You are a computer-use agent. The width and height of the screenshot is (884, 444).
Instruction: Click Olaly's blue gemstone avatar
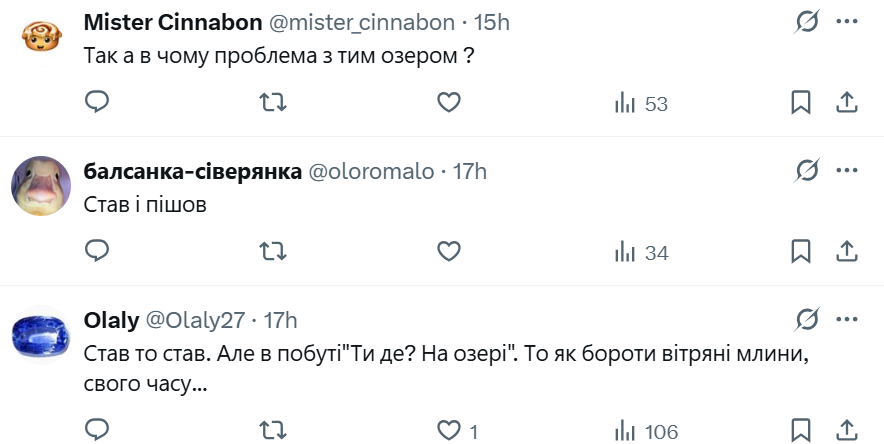click(41, 336)
